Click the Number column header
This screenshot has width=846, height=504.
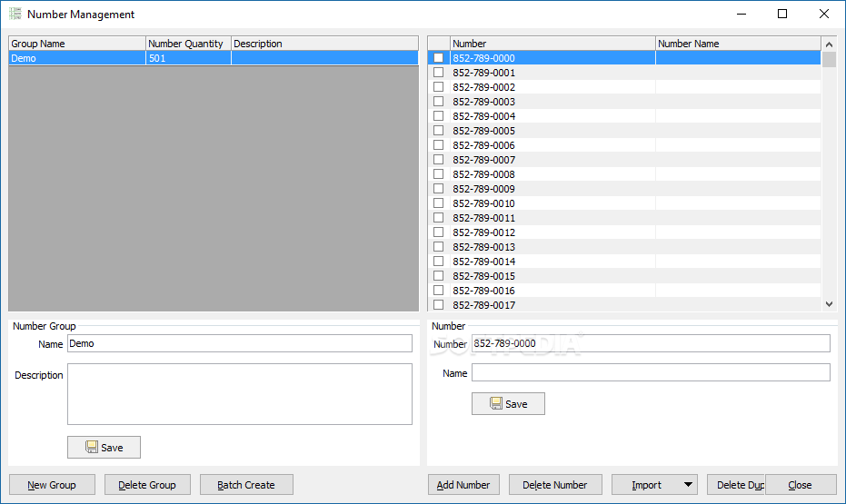[552, 44]
